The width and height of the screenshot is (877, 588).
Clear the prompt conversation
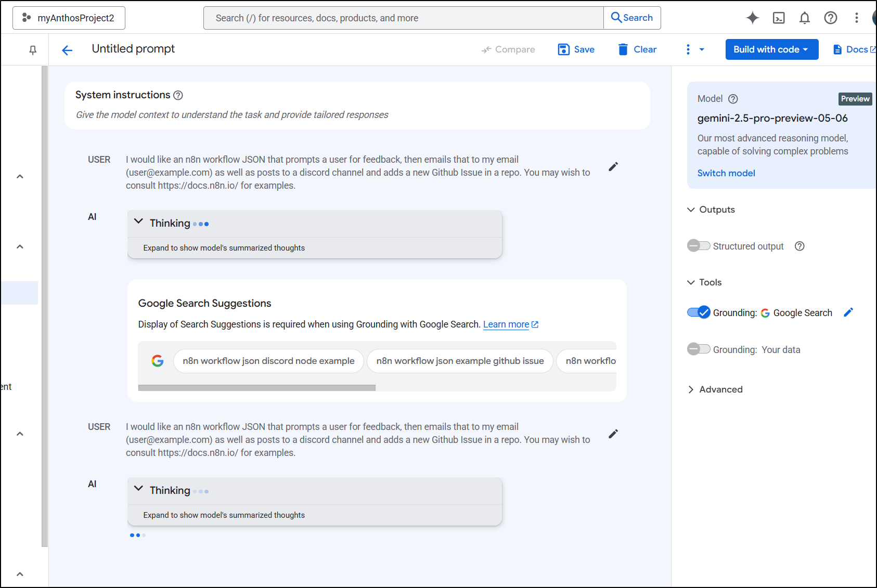tap(637, 49)
